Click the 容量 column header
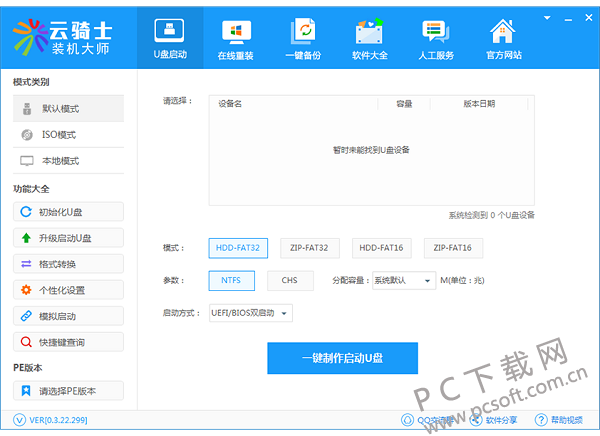 point(404,104)
